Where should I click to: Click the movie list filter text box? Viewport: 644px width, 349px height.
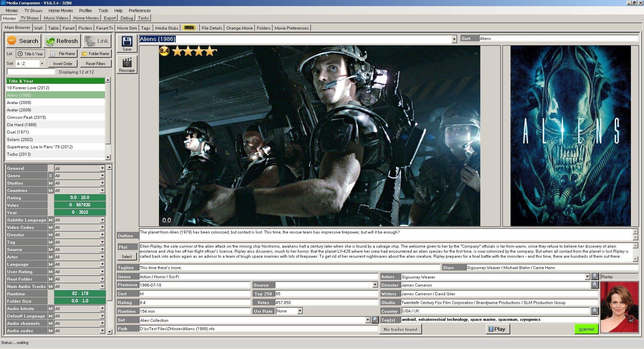[x=31, y=71]
